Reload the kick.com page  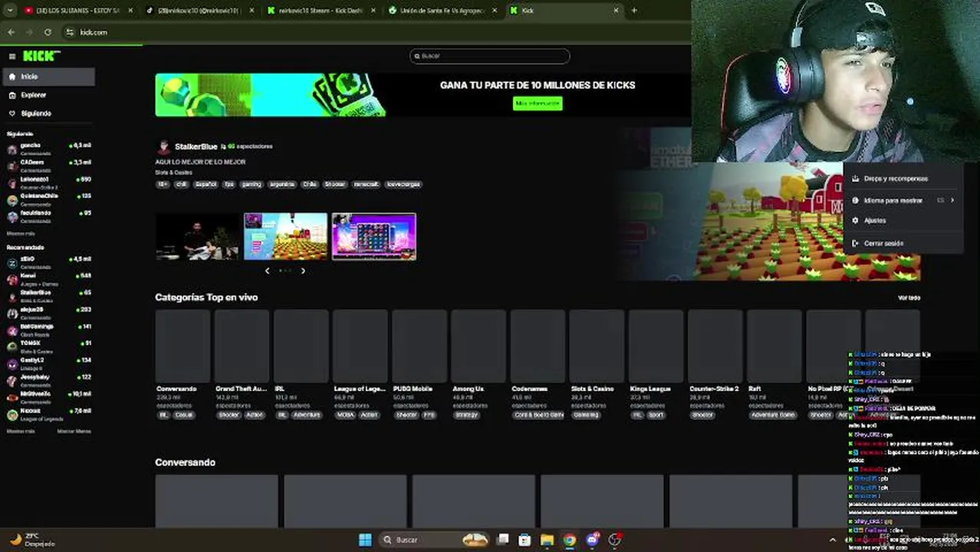click(x=48, y=32)
